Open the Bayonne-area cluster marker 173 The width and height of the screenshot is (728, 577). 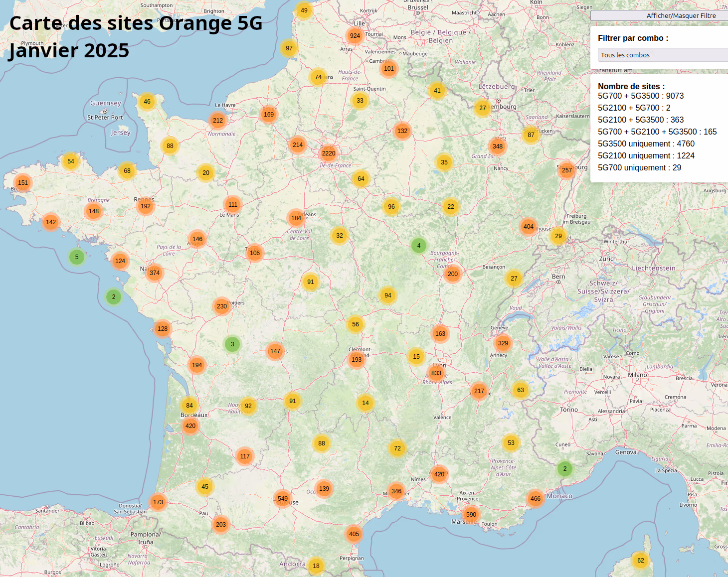pos(158,502)
